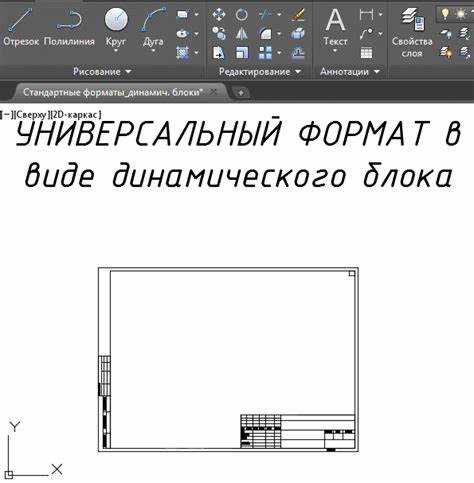Click the Isolate layer icon
The width and height of the screenshot is (474, 483).
point(465,33)
